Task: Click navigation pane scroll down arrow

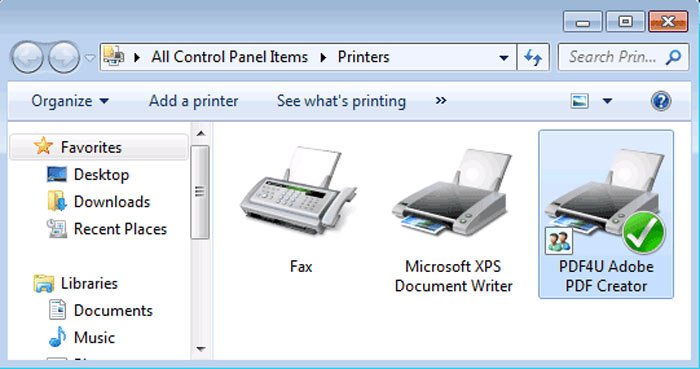Action: click(x=200, y=348)
